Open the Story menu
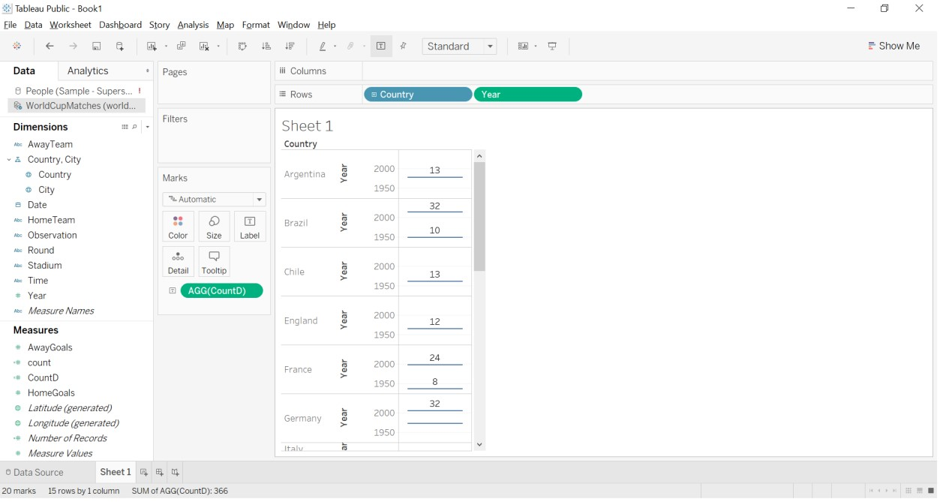940x502 pixels. (159, 25)
